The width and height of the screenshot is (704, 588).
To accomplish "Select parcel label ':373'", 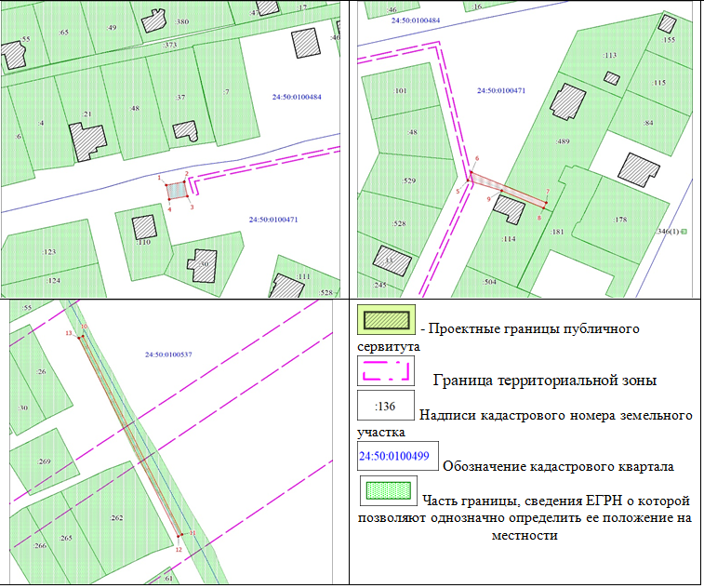I will (169, 45).
